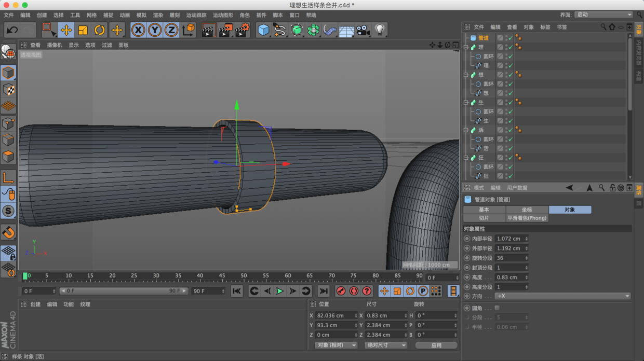The width and height of the screenshot is (644, 361).
Task: Select the axis L-shaped tool icon
Action: coord(8,177)
